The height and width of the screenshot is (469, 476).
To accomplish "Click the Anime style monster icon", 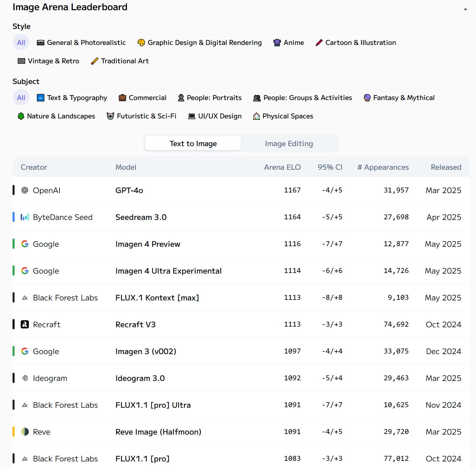I will tap(277, 43).
